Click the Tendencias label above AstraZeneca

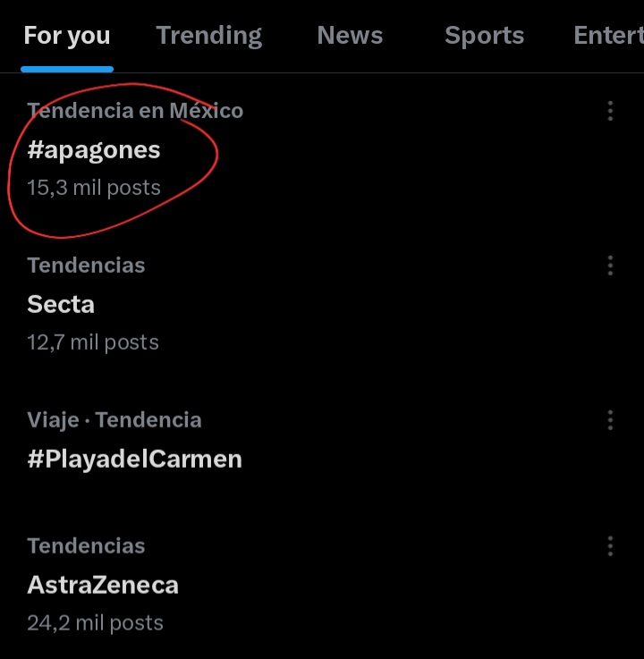pos(86,546)
